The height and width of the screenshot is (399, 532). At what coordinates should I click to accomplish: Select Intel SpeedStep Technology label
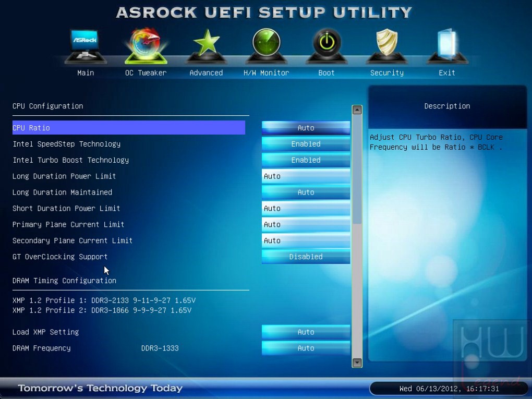[67, 144]
